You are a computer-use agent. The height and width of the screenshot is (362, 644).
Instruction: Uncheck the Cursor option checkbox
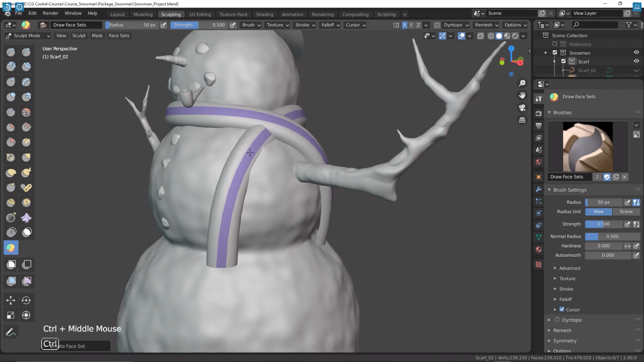point(562,309)
